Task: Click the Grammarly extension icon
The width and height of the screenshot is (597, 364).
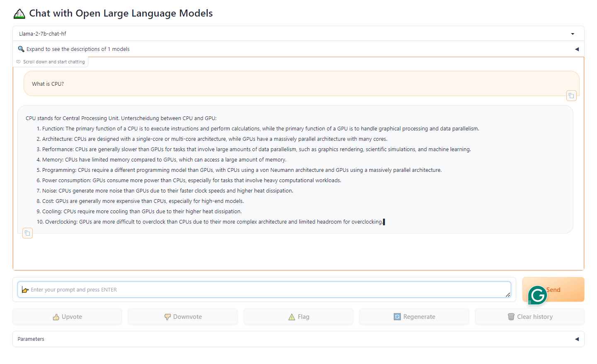Action: point(538,295)
